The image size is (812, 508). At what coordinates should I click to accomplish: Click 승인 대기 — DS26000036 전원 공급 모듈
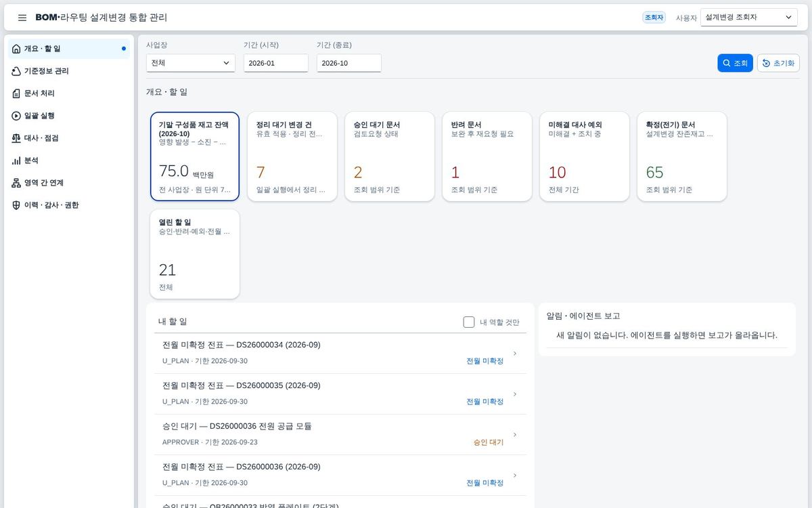pos(237,426)
